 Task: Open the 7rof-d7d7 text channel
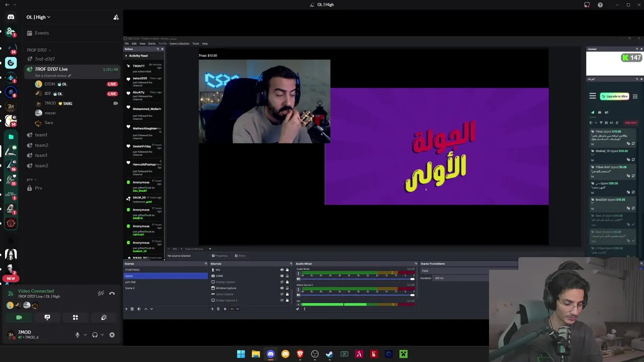(x=72, y=59)
